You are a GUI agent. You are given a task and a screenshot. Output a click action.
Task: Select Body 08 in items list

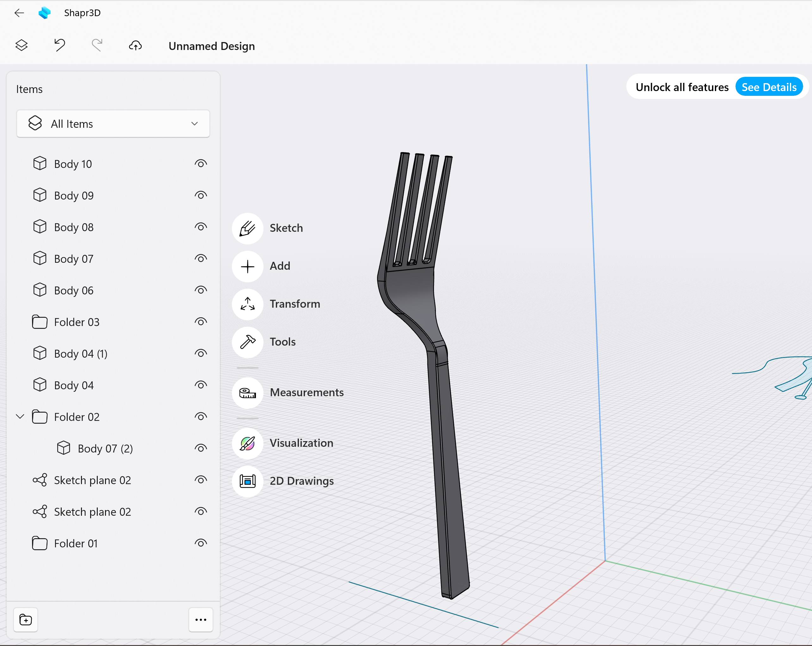point(74,227)
